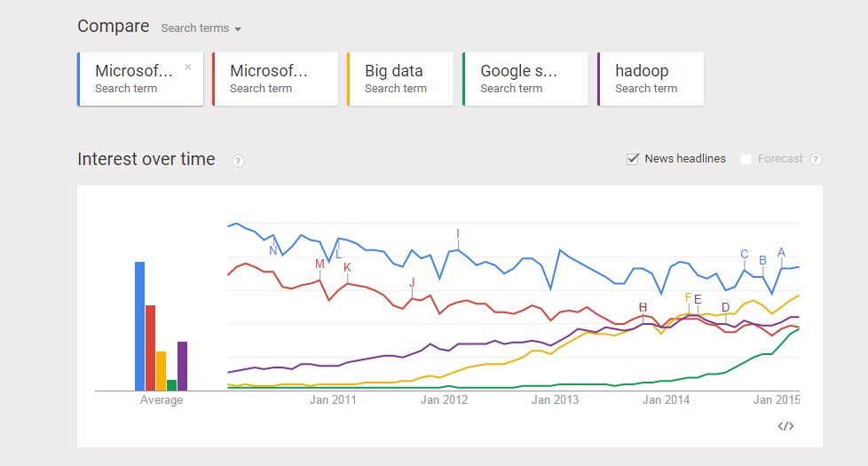Click the Forecast help question mark icon
Screen dimensions: 868x466
[x=816, y=160]
